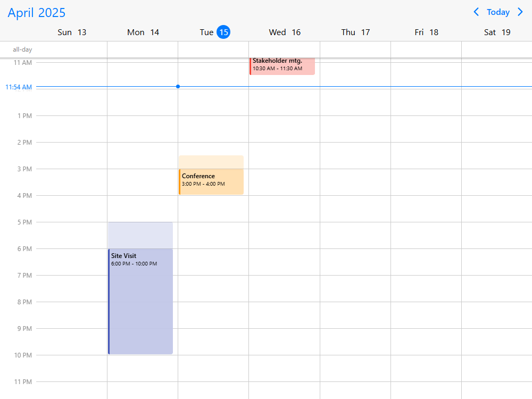532x399 pixels.
Task: Click the 4 PM time label
Action: coord(25,195)
